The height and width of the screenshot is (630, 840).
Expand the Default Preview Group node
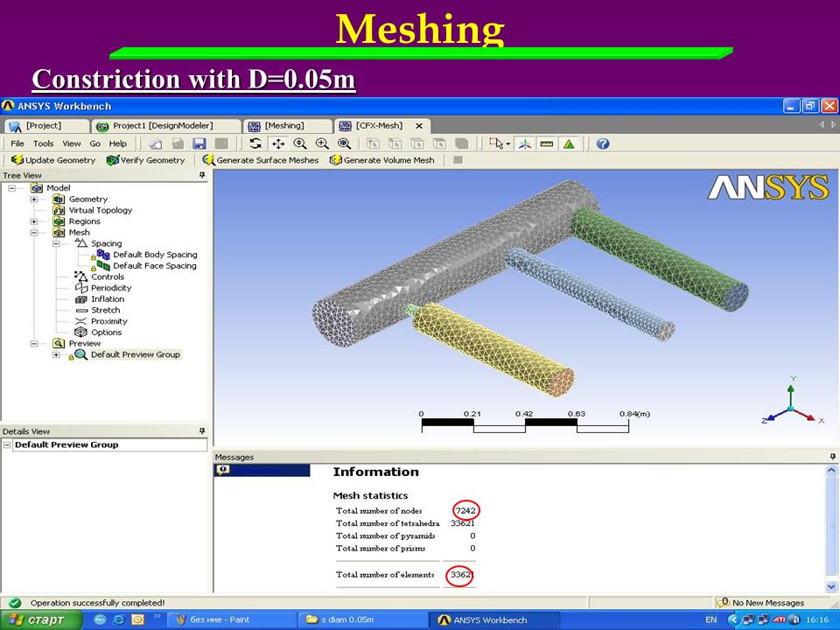pos(56,354)
